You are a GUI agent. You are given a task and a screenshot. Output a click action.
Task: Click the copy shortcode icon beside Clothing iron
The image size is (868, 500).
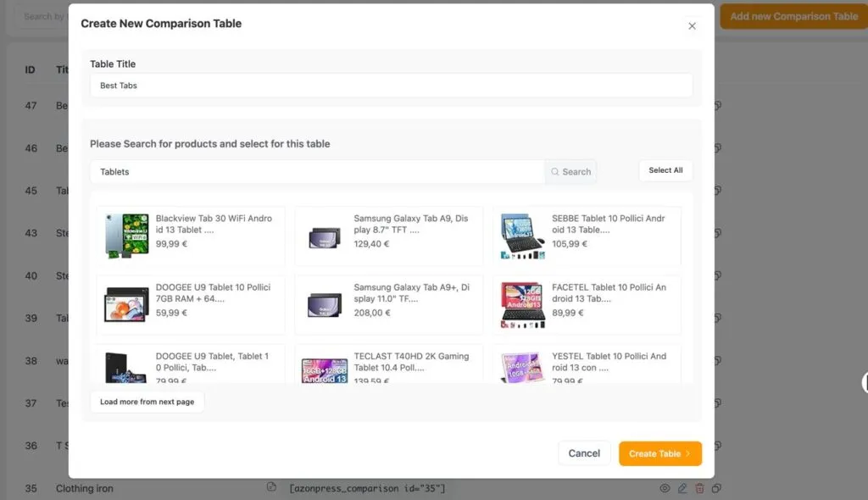coord(271,486)
